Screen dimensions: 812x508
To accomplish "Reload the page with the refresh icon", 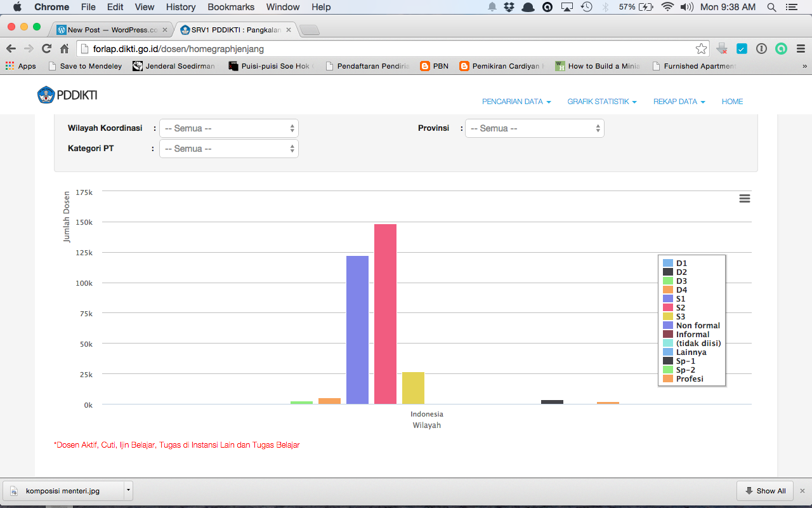I will coord(46,49).
